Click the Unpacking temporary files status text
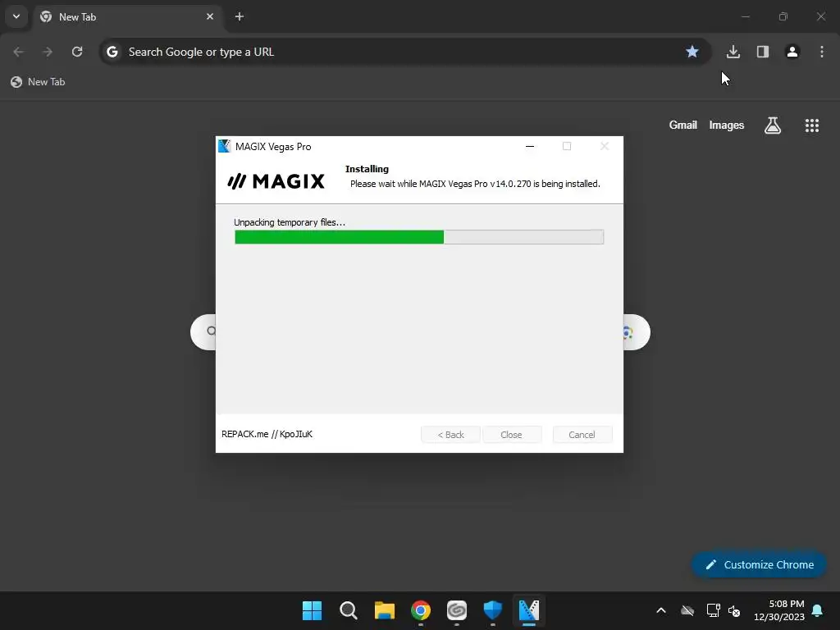 pyautogui.click(x=290, y=222)
